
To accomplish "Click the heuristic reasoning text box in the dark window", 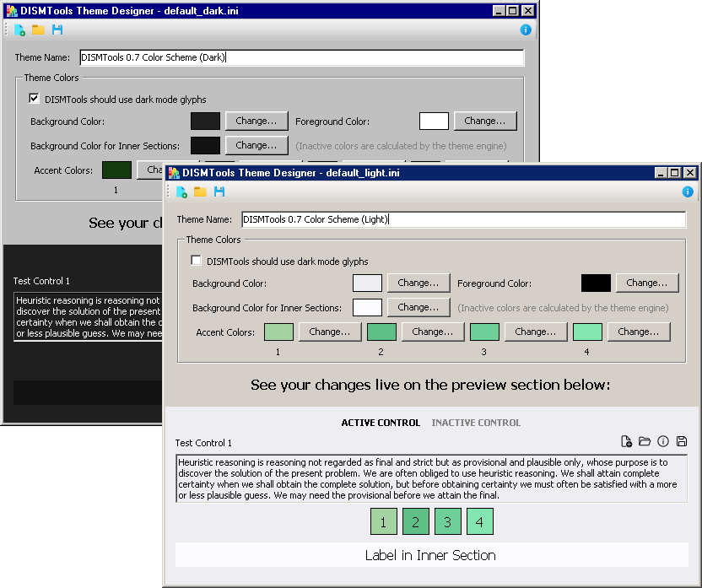I will click(x=89, y=317).
